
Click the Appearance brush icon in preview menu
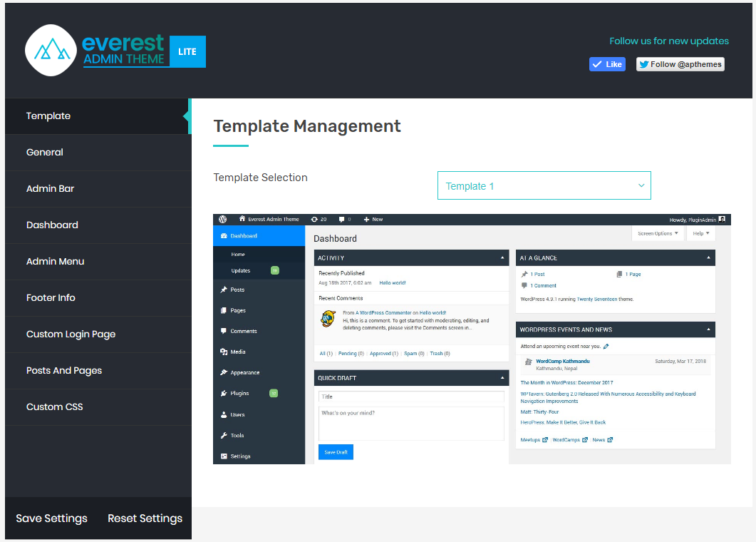click(224, 372)
